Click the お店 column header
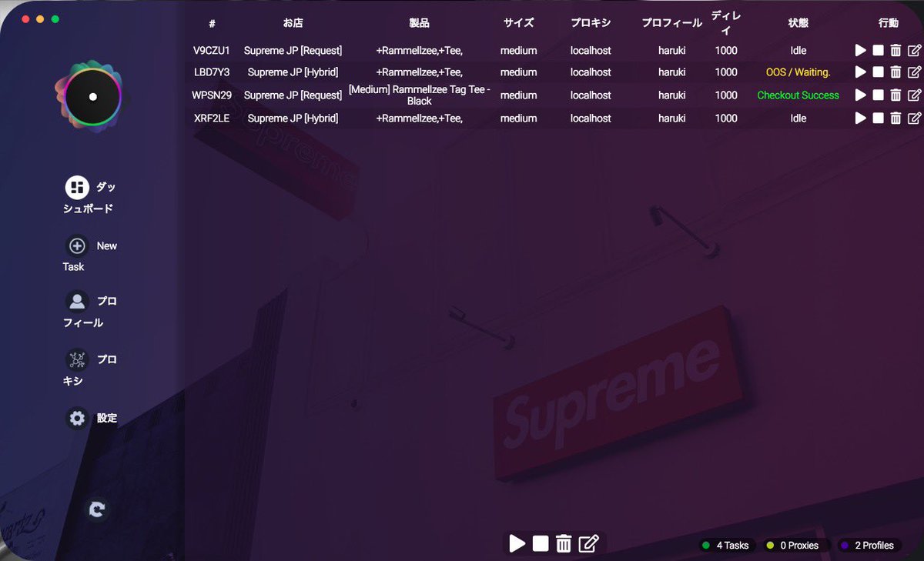924x561 pixels. pos(293,23)
